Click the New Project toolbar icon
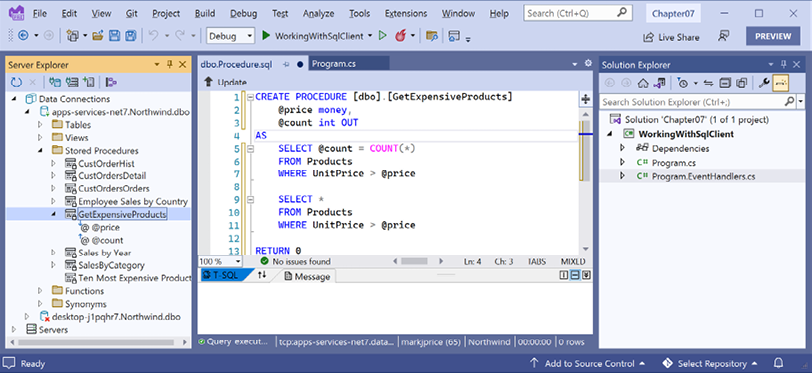Screen dimensions: 812x373 coord(72,36)
